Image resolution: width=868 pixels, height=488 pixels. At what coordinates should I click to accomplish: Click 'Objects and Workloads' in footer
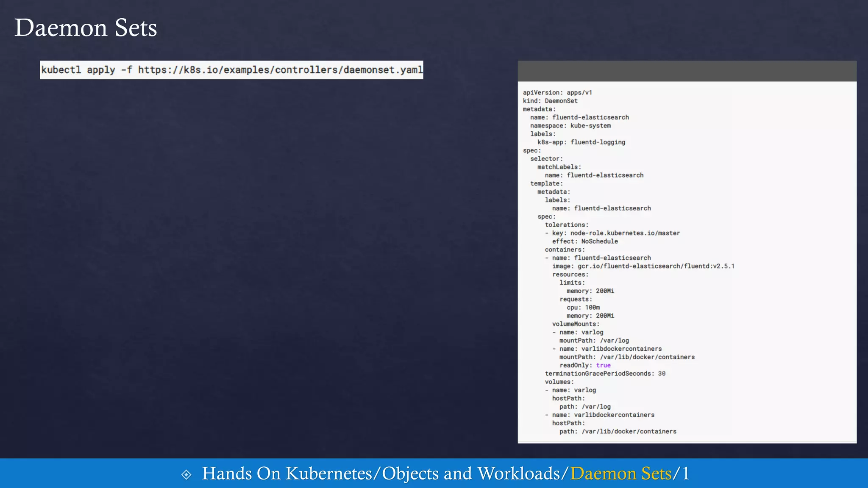(x=471, y=474)
